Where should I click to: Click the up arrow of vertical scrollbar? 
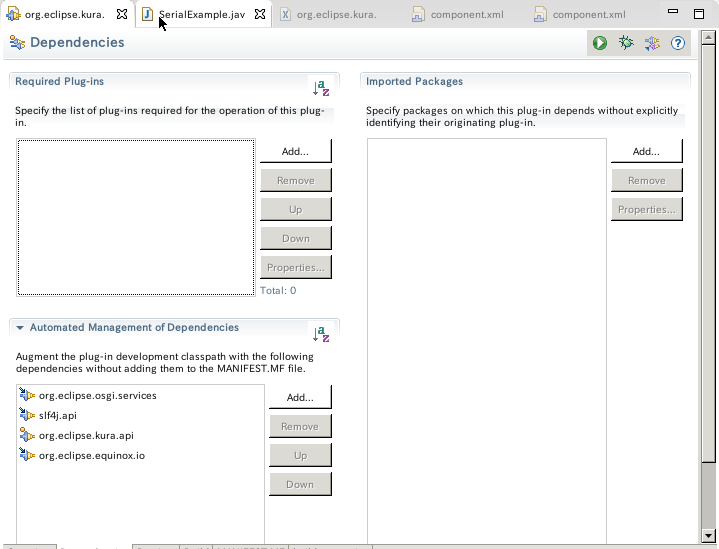pyautogui.click(x=708, y=37)
